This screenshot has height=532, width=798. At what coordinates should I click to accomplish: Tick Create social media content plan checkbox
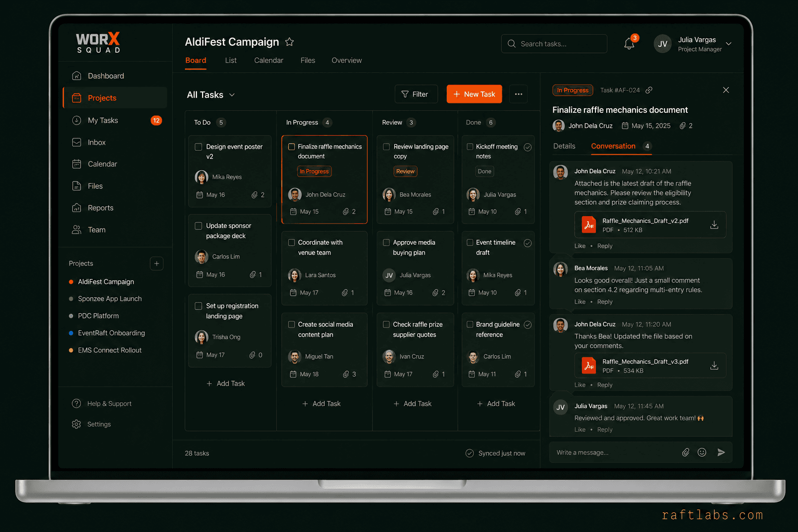(x=291, y=325)
